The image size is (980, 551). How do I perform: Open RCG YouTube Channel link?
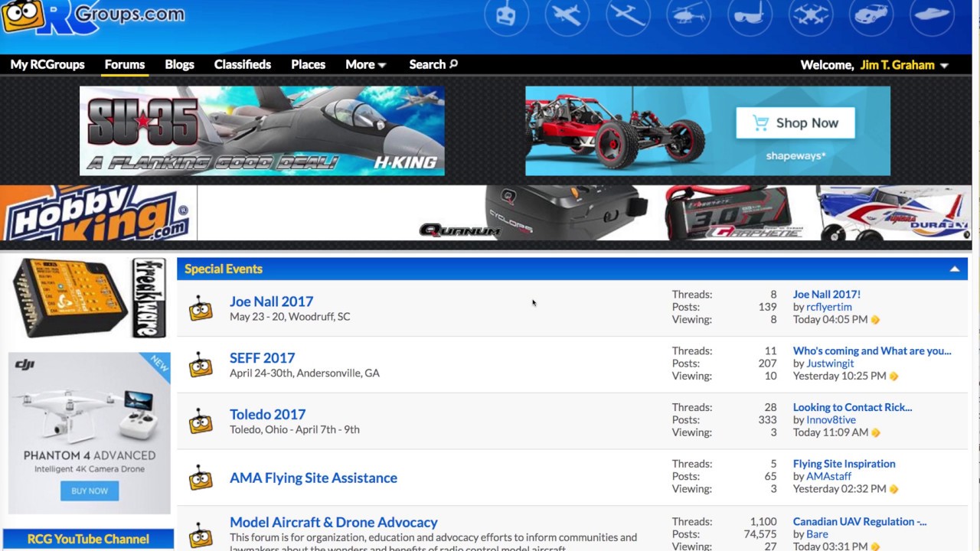[x=88, y=539]
